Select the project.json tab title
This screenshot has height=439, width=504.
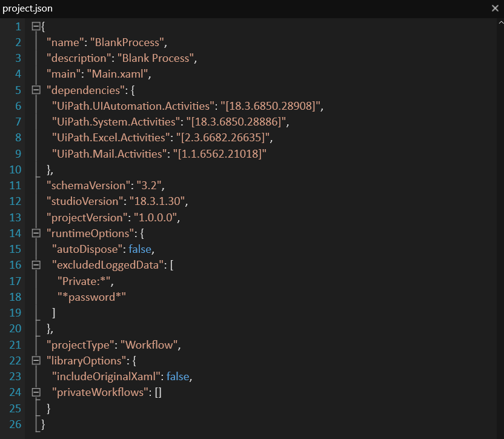pos(27,8)
